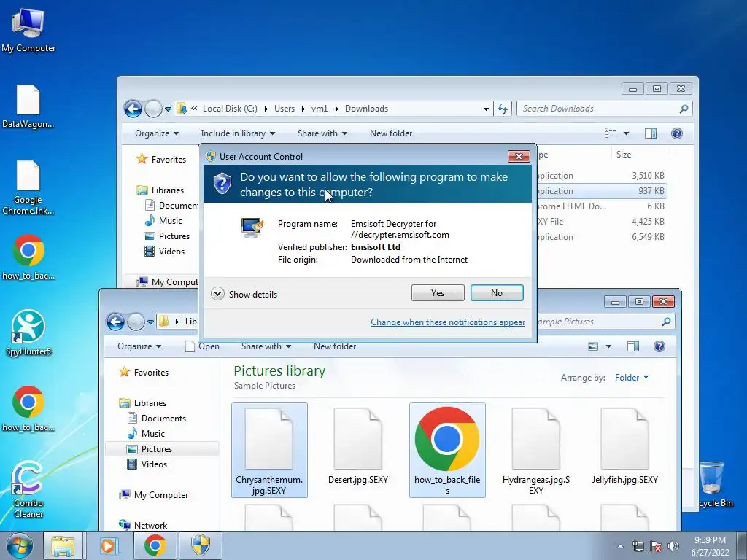
Task: Open network tray icon
Action: 638,546
